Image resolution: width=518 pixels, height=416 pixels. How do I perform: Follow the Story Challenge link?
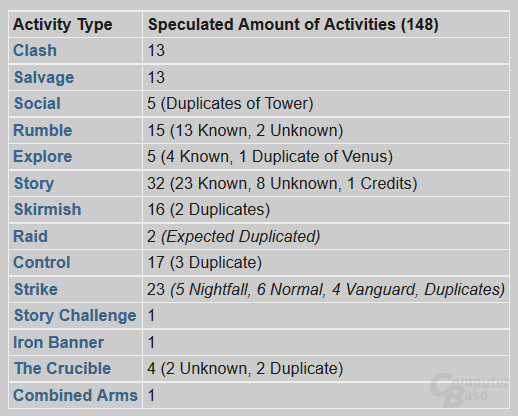pyautogui.click(x=75, y=315)
